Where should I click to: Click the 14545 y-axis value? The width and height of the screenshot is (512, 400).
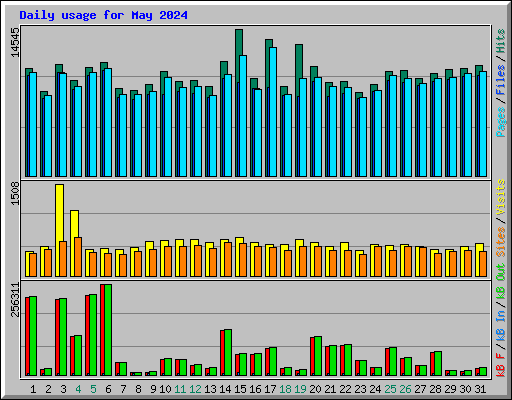[15, 42]
